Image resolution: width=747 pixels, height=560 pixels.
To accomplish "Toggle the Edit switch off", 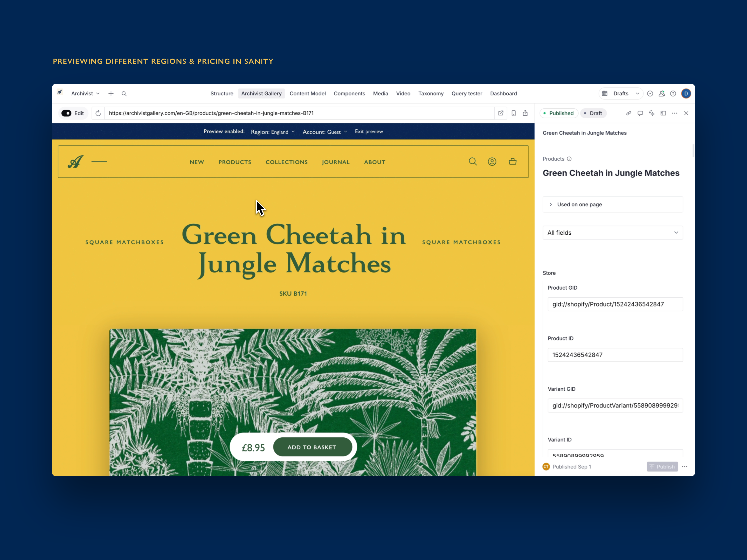I will 66,113.
